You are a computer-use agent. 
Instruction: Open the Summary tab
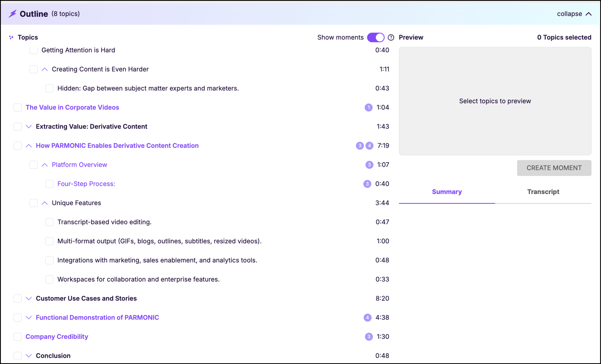[447, 192]
